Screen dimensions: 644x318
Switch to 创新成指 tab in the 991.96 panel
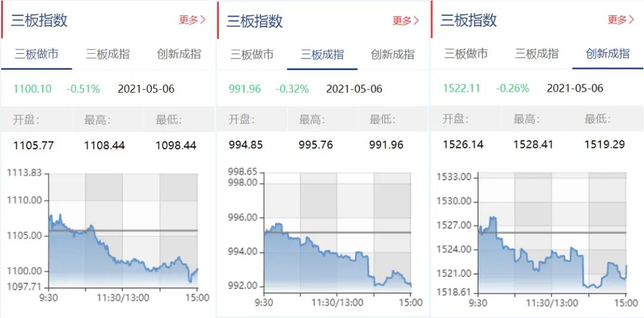tap(392, 55)
